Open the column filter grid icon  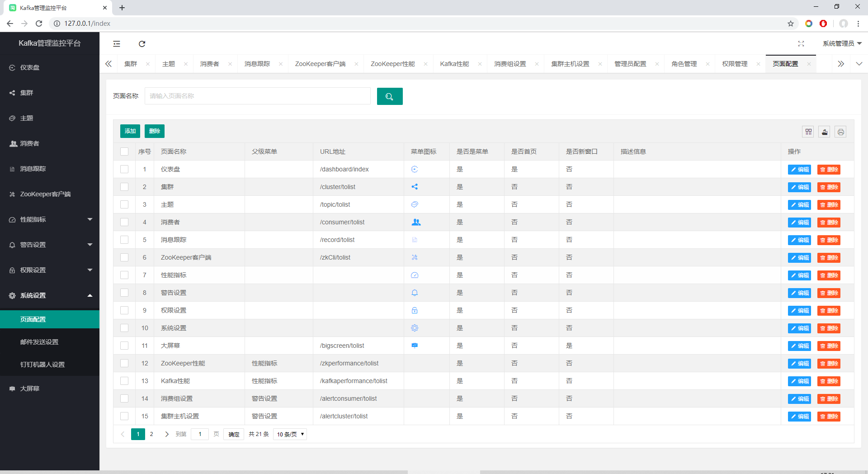coord(808,132)
